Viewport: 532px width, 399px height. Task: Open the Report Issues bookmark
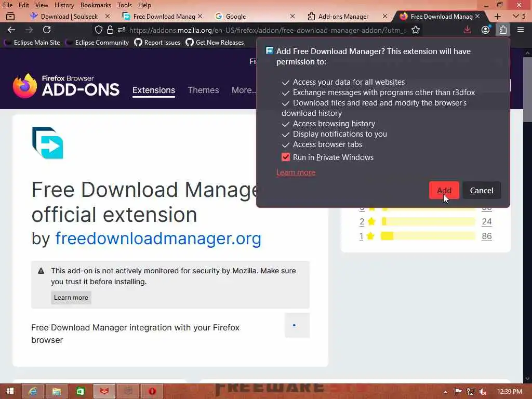157,43
